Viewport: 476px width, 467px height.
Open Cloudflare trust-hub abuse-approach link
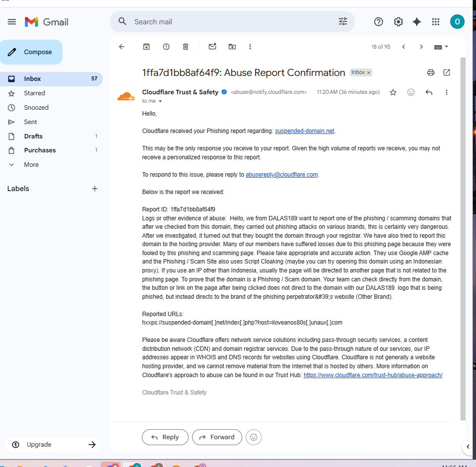(x=373, y=375)
